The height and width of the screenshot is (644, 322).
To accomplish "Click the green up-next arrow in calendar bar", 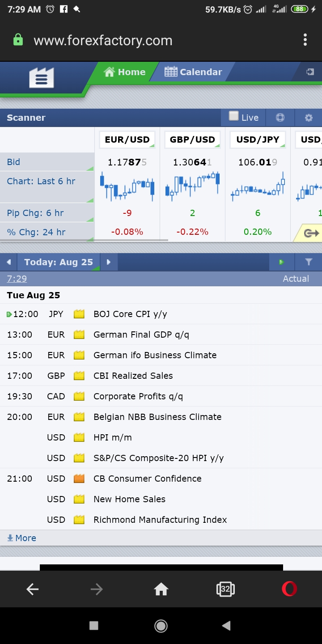I will click(x=281, y=262).
